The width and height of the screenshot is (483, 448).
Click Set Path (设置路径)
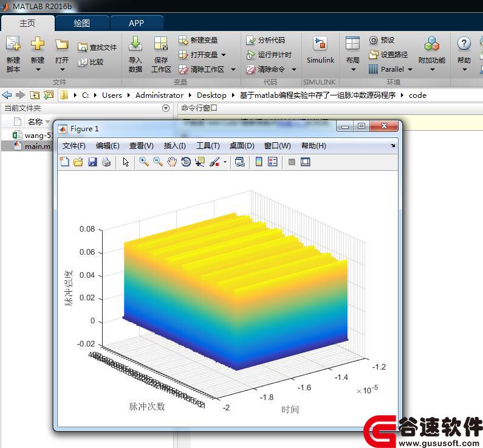click(x=388, y=55)
